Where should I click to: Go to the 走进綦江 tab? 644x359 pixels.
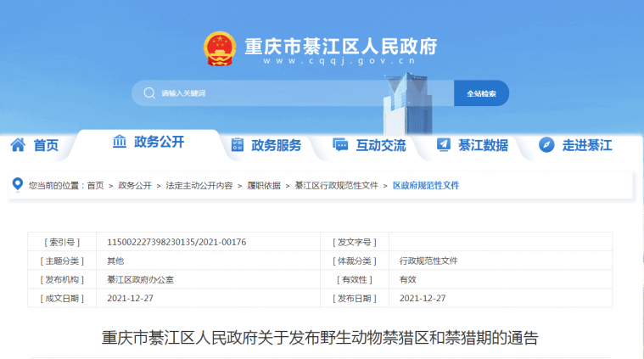pyautogui.click(x=586, y=145)
